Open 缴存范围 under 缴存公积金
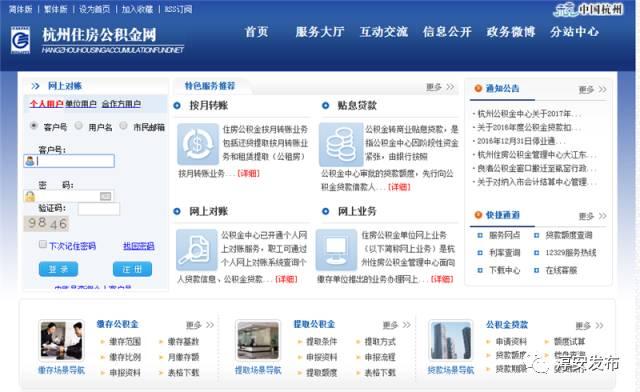640x392 pixels. 125,341
